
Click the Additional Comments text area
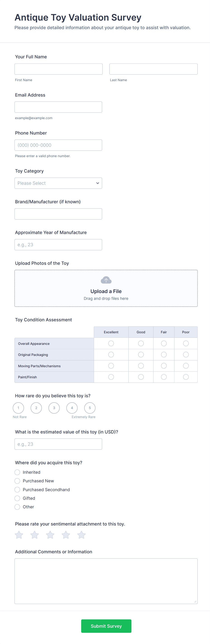(x=106, y=581)
